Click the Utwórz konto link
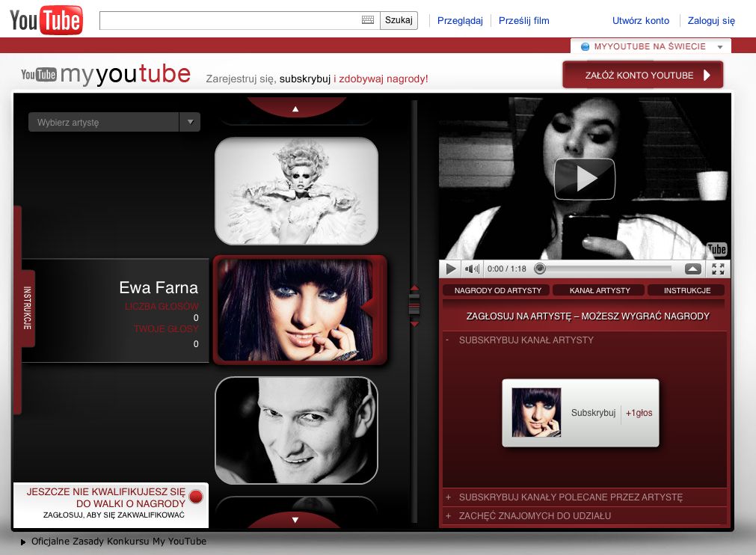Image resolution: width=756 pixels, height=555 pixels. pos(641,21)
